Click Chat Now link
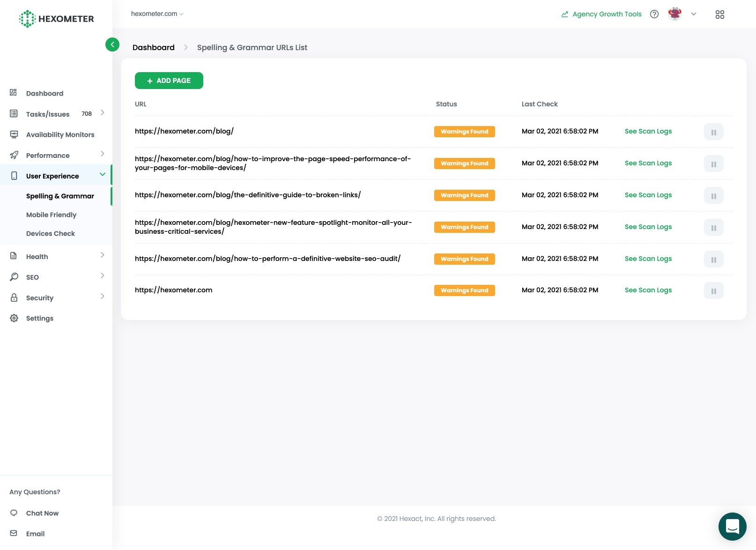The width and height of the screenshot is (756, 550). (x=42, y=513)
